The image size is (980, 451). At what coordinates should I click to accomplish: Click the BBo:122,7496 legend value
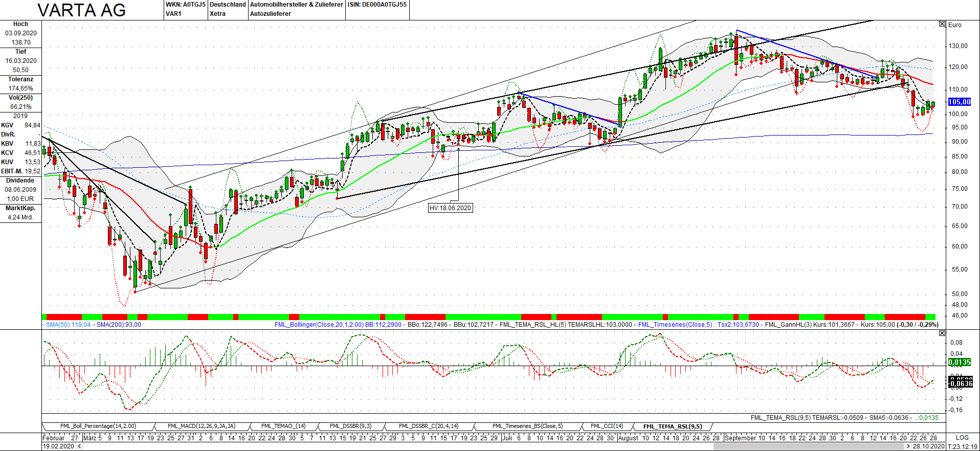(428, 325)
